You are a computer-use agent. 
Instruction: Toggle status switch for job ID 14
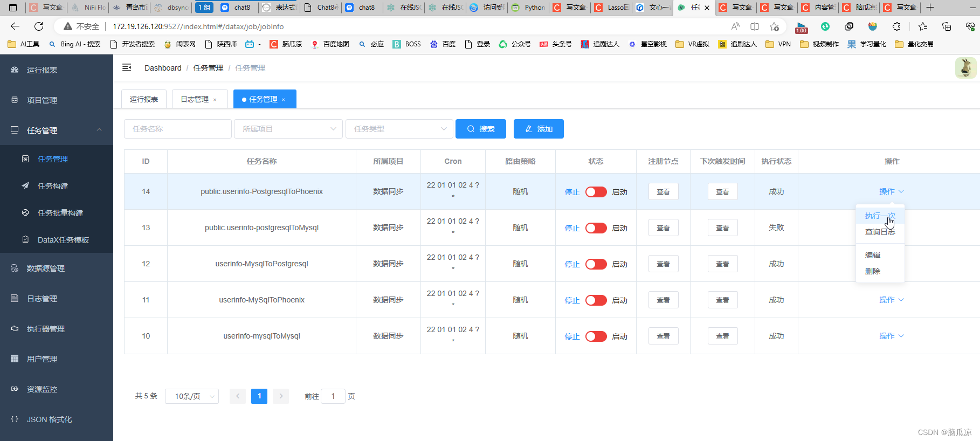tap(596, 192)
